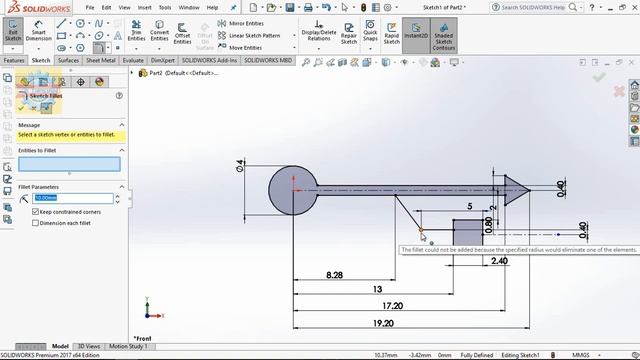
Task: Expand the Part2 feature tree node
Action: (x=132, y=73)
